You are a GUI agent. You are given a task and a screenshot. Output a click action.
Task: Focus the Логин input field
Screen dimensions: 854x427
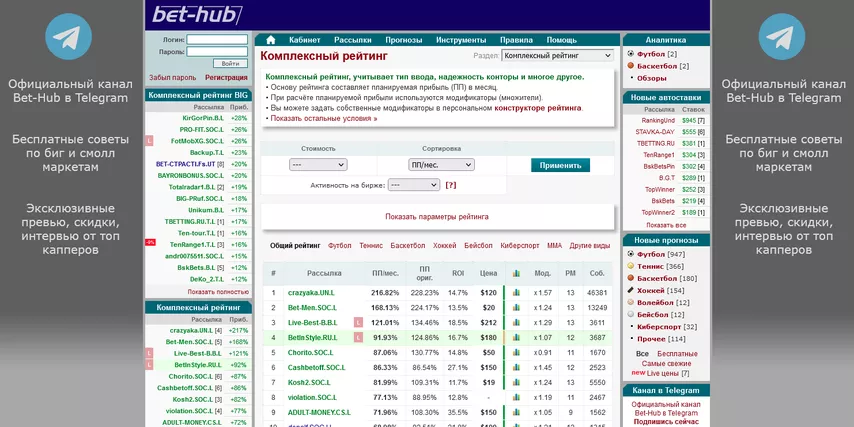(217, 40)
